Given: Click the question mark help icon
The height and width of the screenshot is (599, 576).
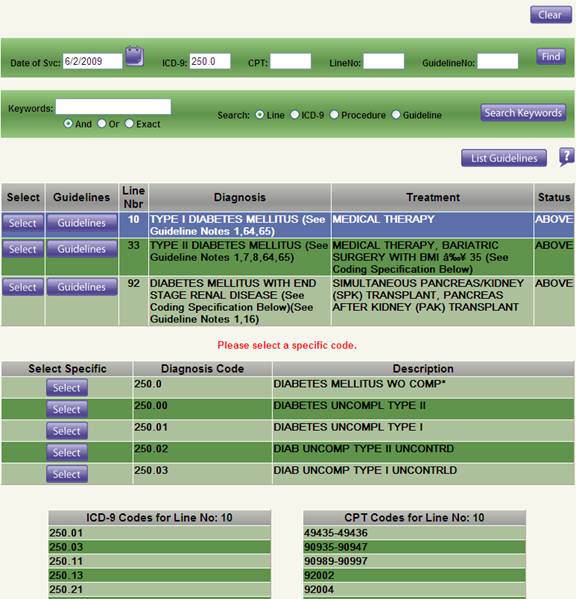Looking at the screenshot, I should point(567,157).
